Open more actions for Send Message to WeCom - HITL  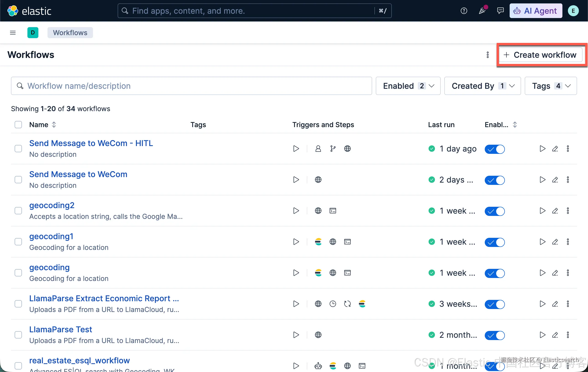568,149
